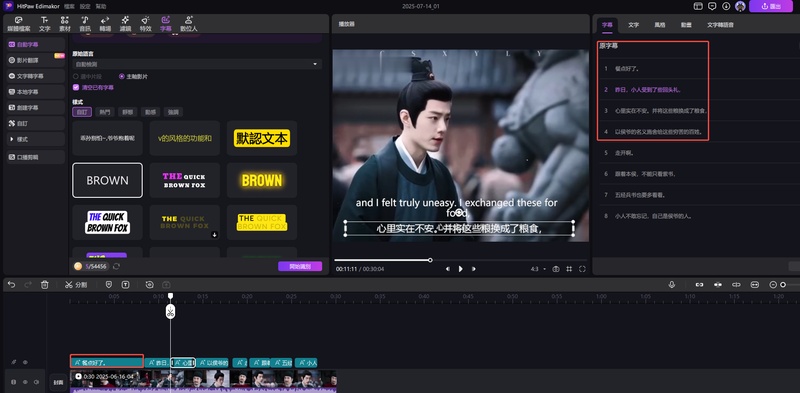
Task: Switch to the 文字 tab in right panel
Action: tap(633, 24)
